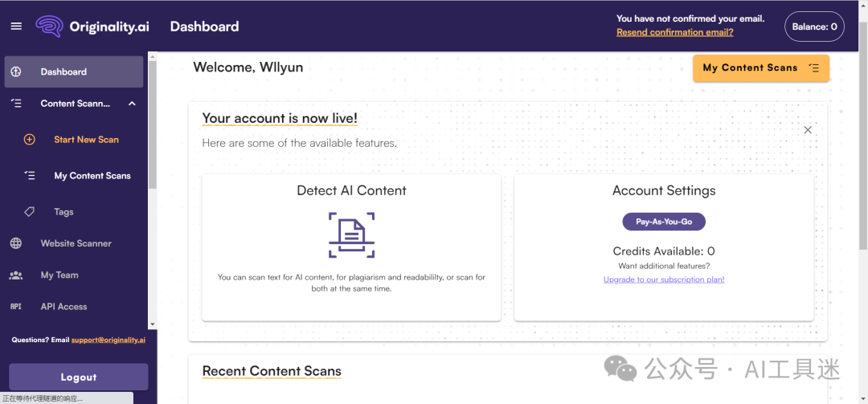Click Upgrade to our subscription plan link
This screenshot has height=404, width=868.
click(x=664, y=280)
